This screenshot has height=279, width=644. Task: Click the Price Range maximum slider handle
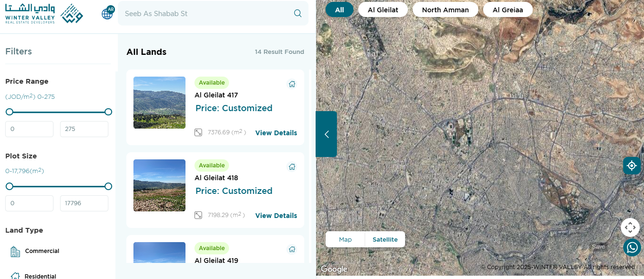pyautogui.click(x=108, y=112)
